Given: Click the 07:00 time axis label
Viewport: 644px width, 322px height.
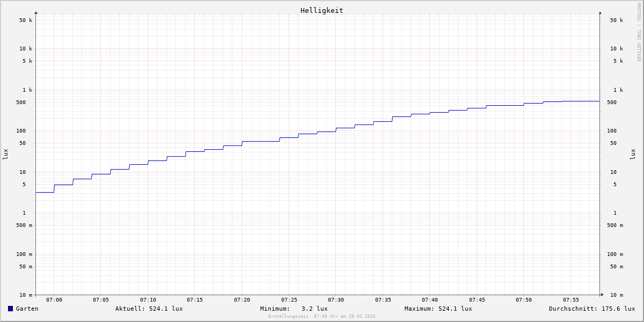Looking at the screenshot, I should click(54, 300).
